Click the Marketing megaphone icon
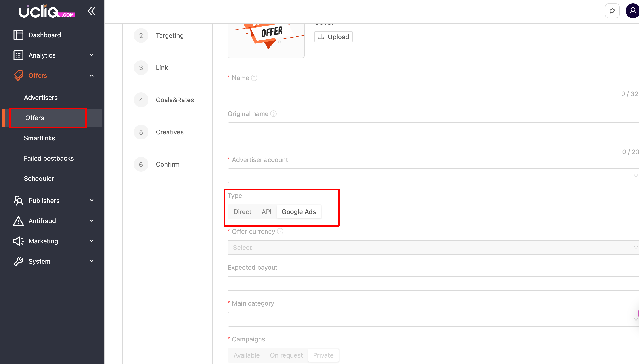 [x=18, y=241]
